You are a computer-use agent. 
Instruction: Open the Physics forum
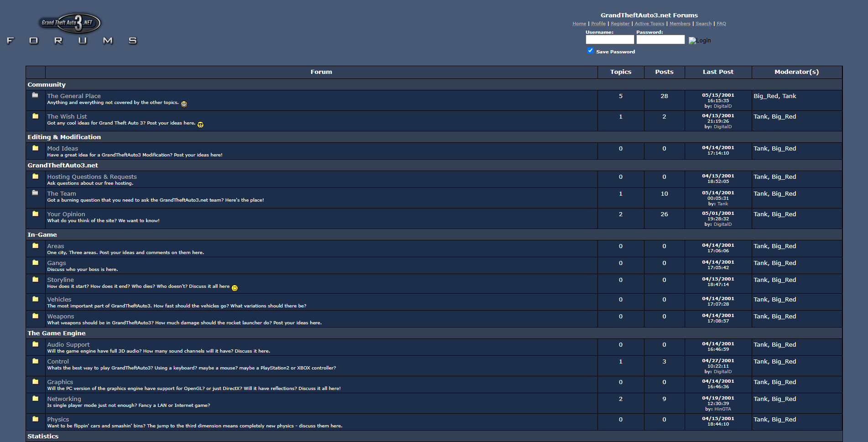[x=58, y=419]
